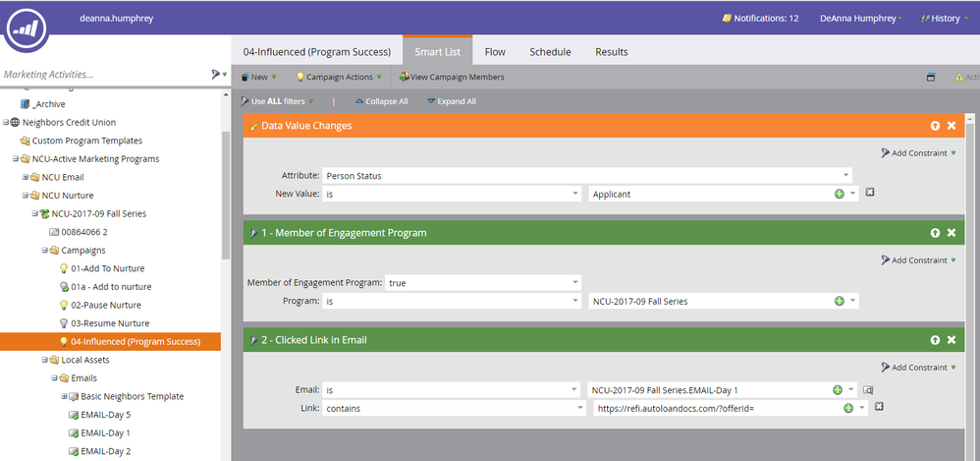Collapse Neighbors Credit Union workspace
The height and width of the screenshot is (461, 980).
click(6, 122)
